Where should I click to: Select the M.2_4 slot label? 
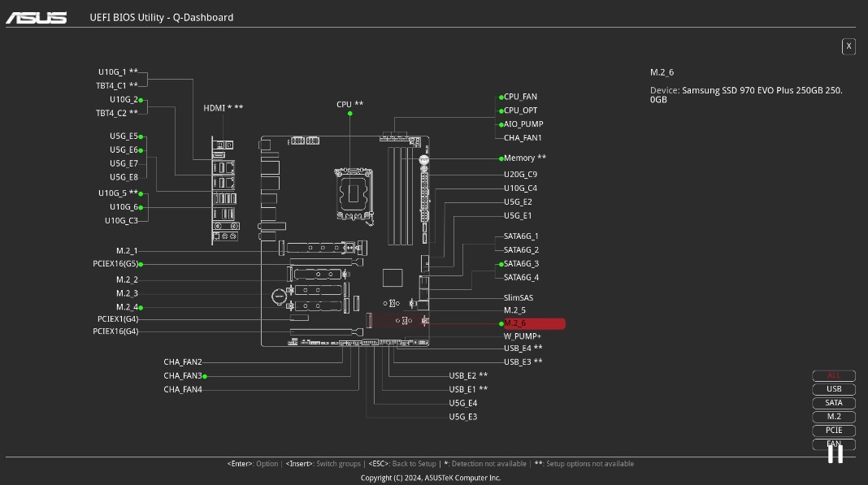[128, 307]
